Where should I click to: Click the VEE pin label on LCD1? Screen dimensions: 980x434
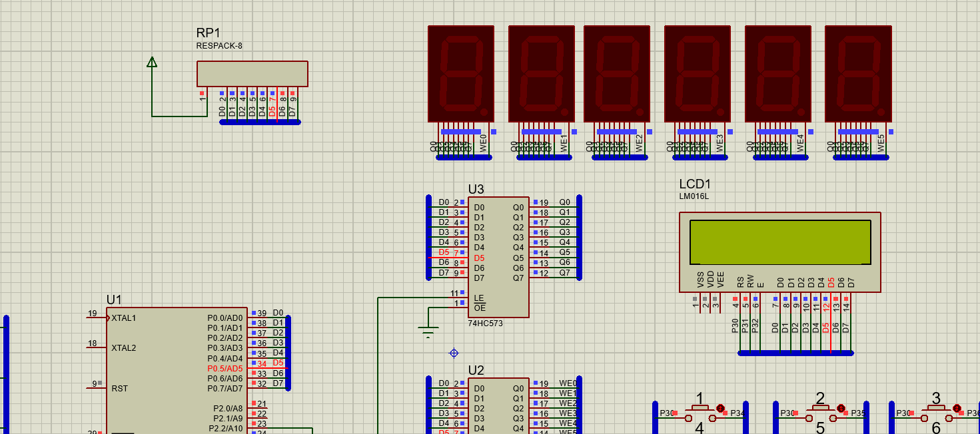721,280
